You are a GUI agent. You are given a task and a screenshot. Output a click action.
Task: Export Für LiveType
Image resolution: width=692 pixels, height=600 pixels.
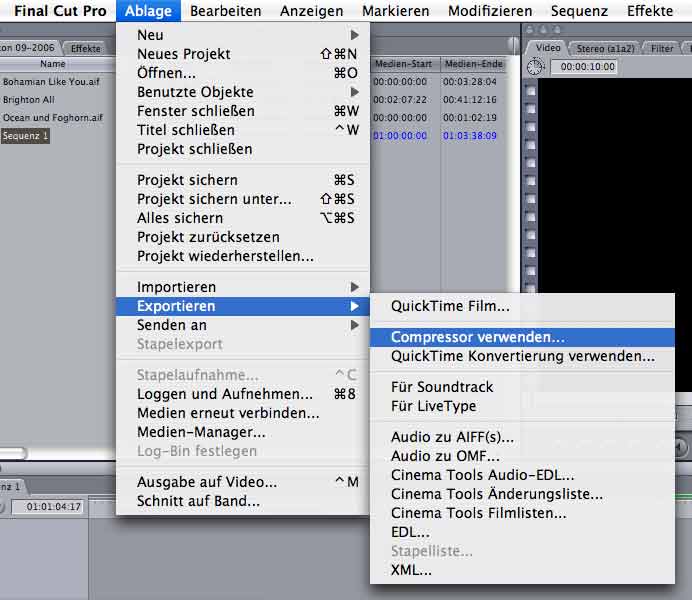coord(523,406)
